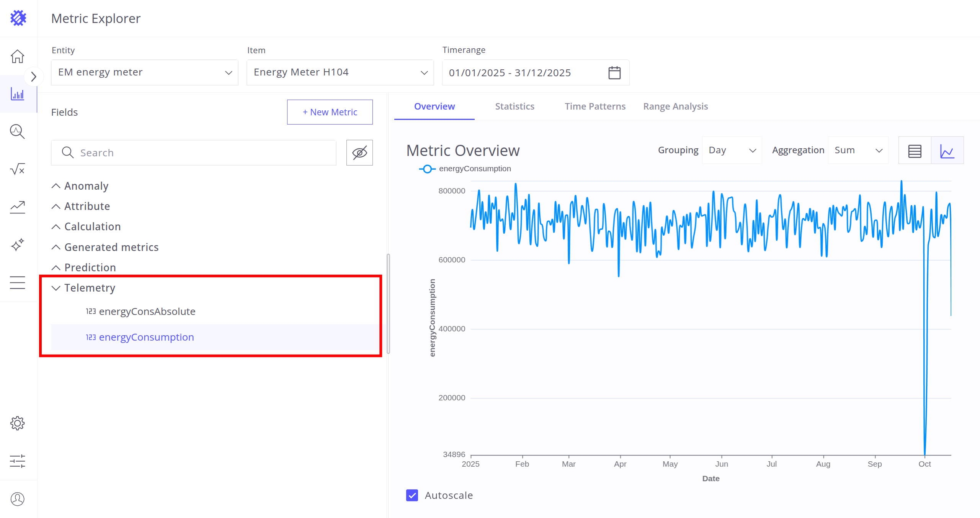Toggle the Autoscale checkbox

point(412,495)
